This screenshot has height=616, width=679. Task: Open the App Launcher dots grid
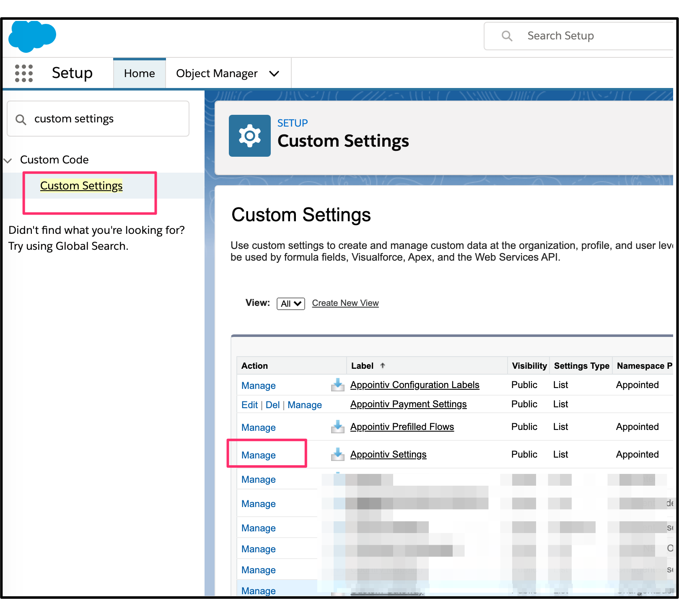(x=24, y=73)
